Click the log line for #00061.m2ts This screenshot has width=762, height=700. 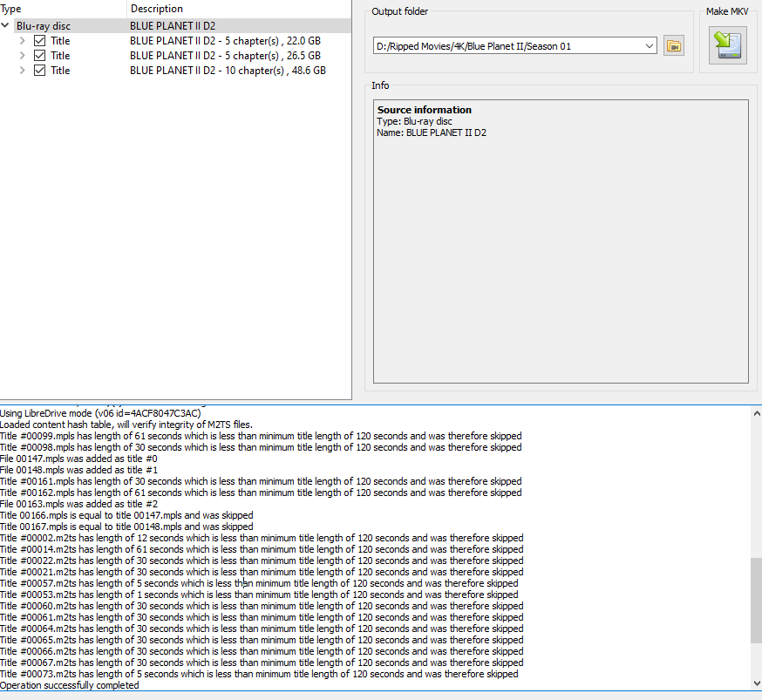point(262,617)
